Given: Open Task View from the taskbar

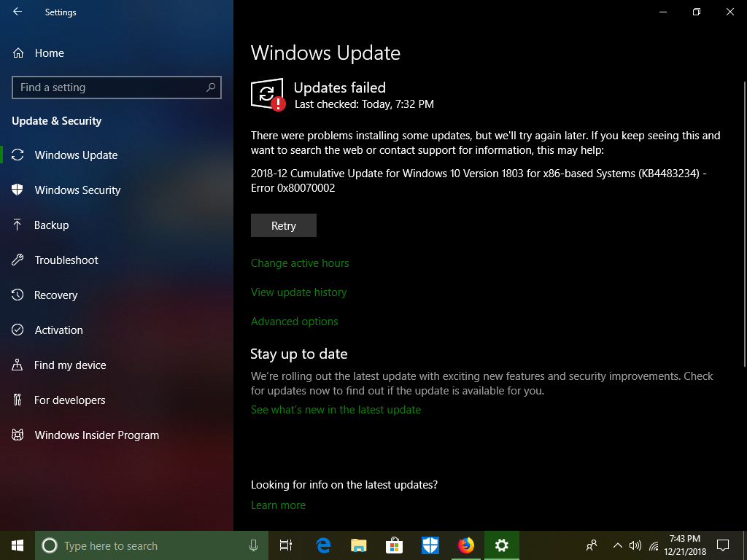Looking at the screenshot, I should [x=286, y=545].
